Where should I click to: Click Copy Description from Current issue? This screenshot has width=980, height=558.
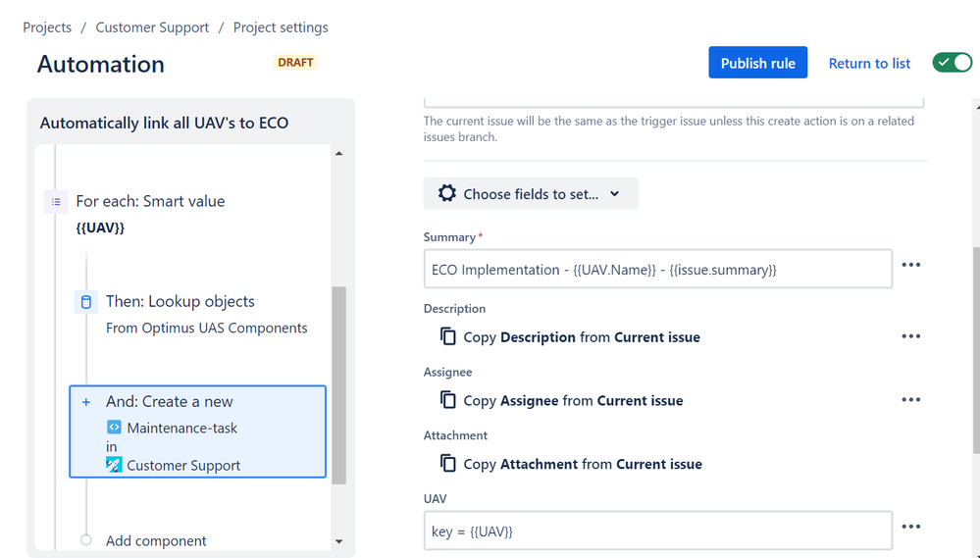coord(582,336)
